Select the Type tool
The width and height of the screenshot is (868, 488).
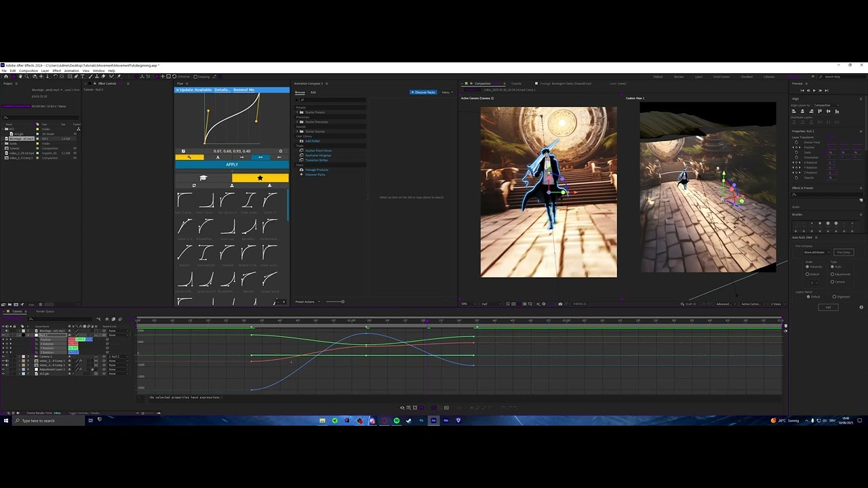(83, 77)
